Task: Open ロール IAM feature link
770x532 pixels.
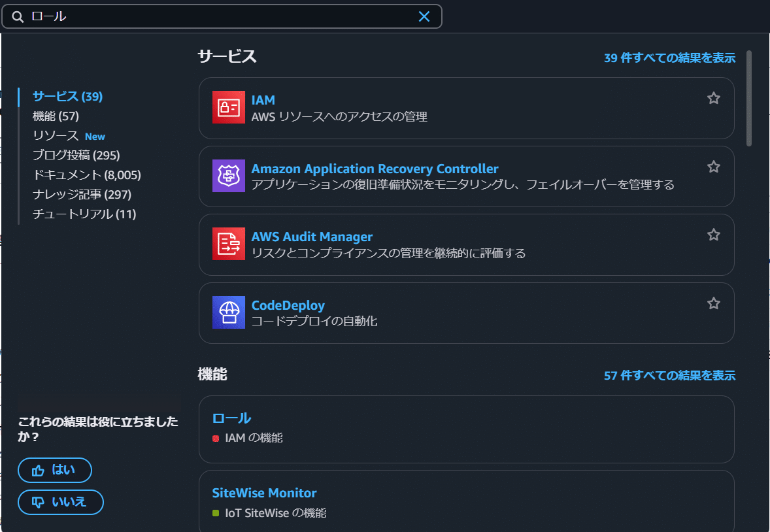Action: coord(232,418)
